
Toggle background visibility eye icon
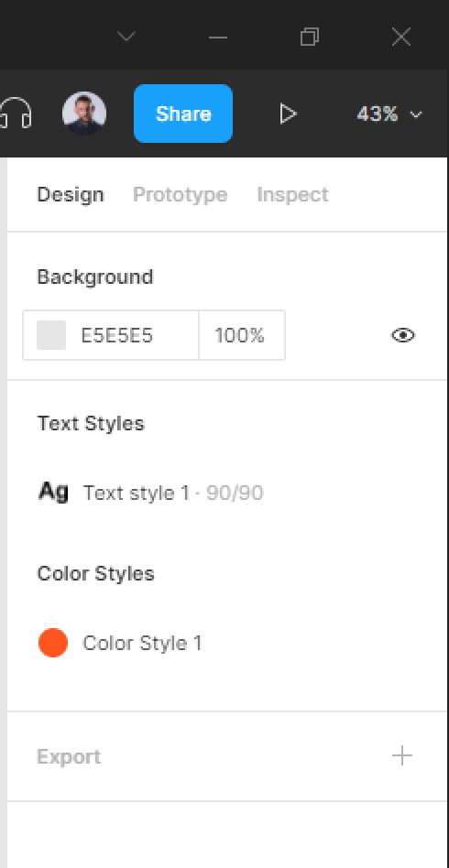click(403, 335)
